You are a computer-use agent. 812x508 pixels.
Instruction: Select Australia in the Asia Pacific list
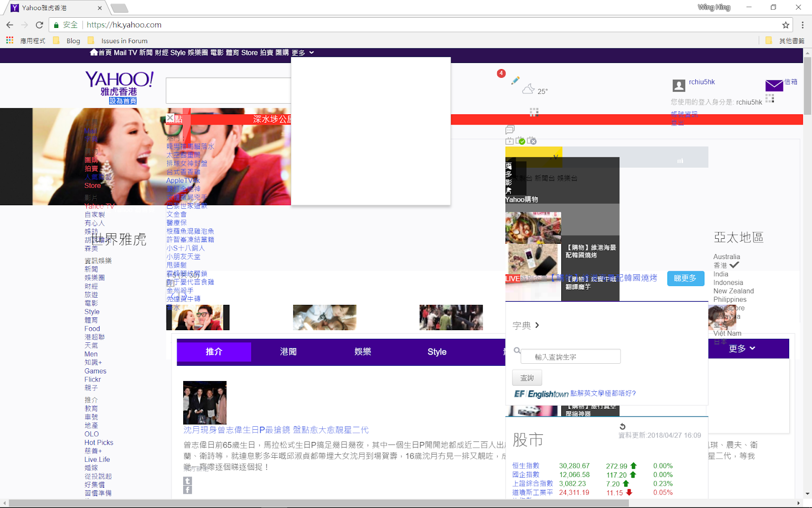point(727,257)
